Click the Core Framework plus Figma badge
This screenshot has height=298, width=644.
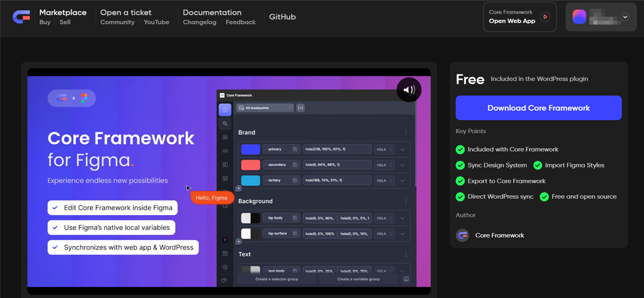(x=72, y=98)
